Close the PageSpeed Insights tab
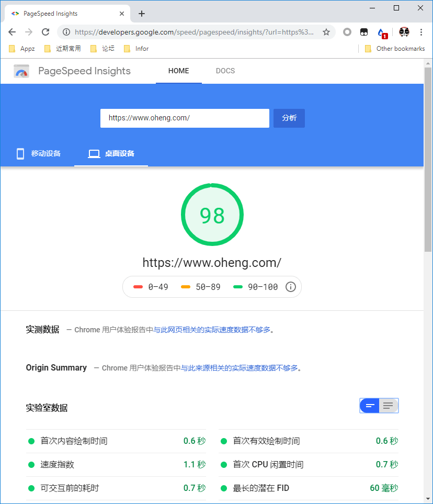Screen dimensions: 433x504 pyautogui.click(x=122, y=14)
